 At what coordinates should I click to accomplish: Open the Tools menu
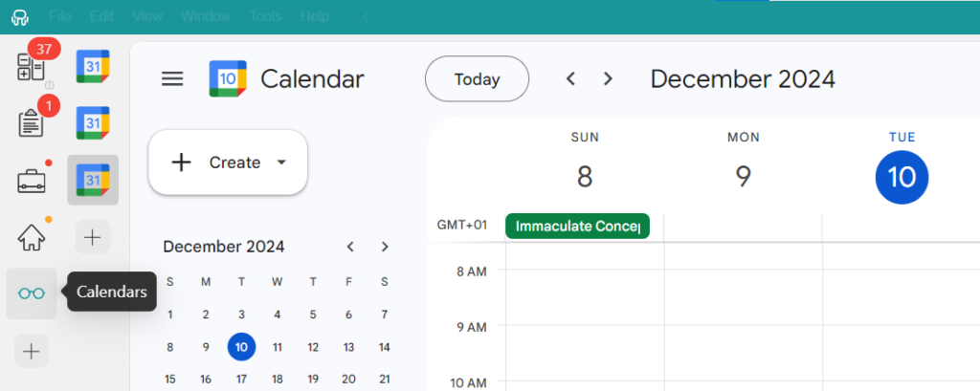pyautogui.click(x=265, y=16)
